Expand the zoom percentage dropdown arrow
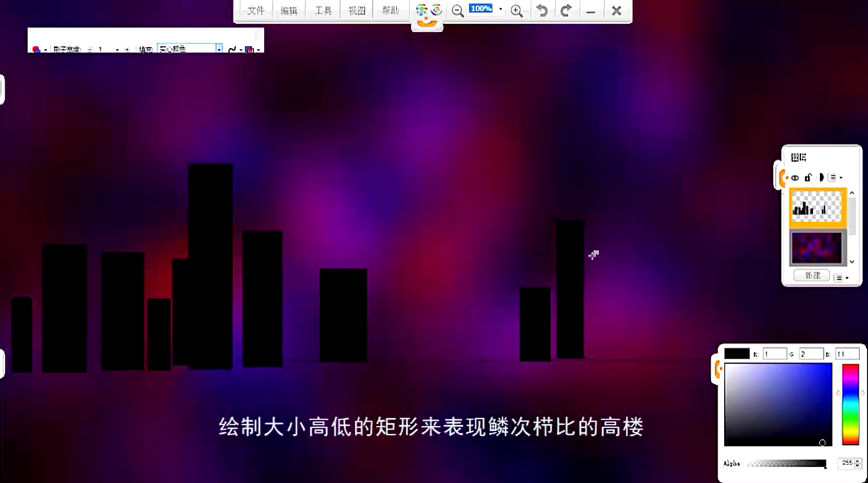The height and width of the screenshot is (483, 868). pyautogui.click(x=501, y=9)
